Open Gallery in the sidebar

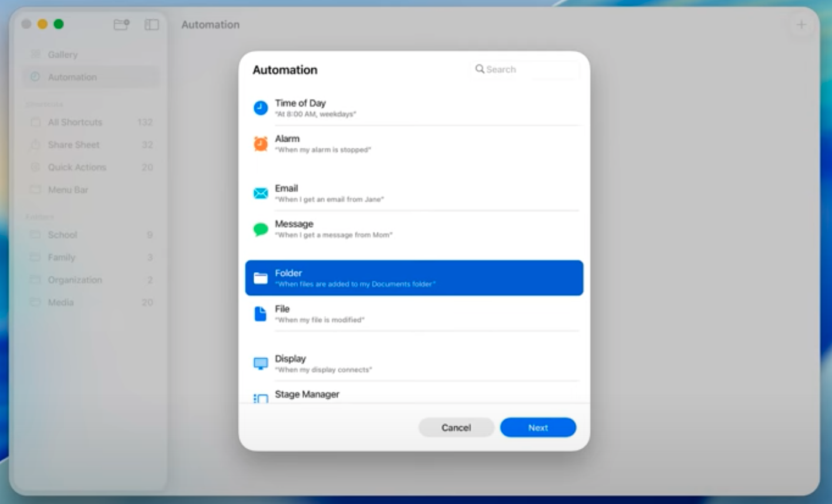(62, 55)
